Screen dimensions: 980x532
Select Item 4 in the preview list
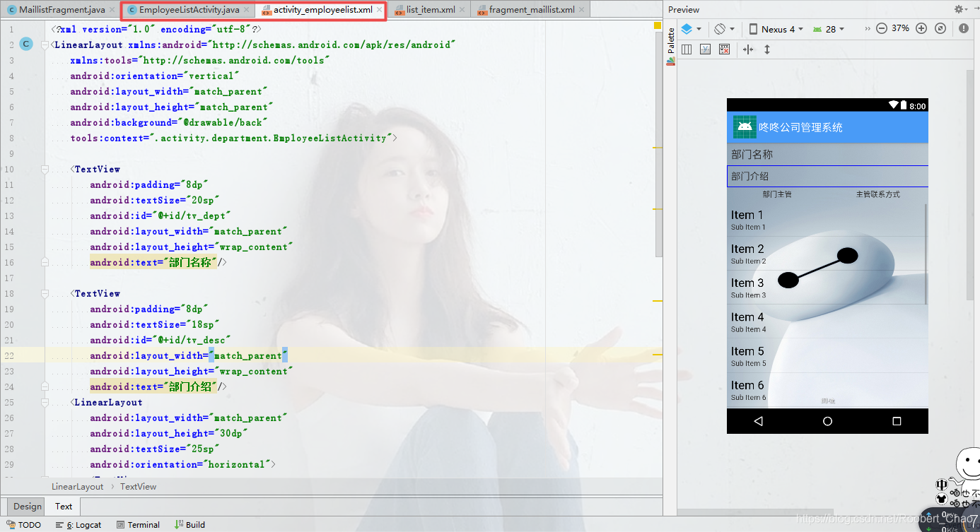pos(826,321)
